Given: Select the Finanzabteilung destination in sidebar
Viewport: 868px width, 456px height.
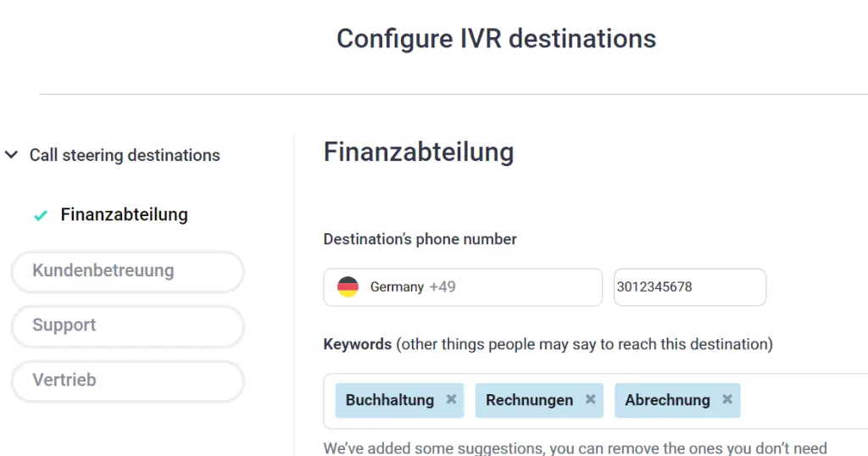Looking at the screenshot, I should (124, 214).
